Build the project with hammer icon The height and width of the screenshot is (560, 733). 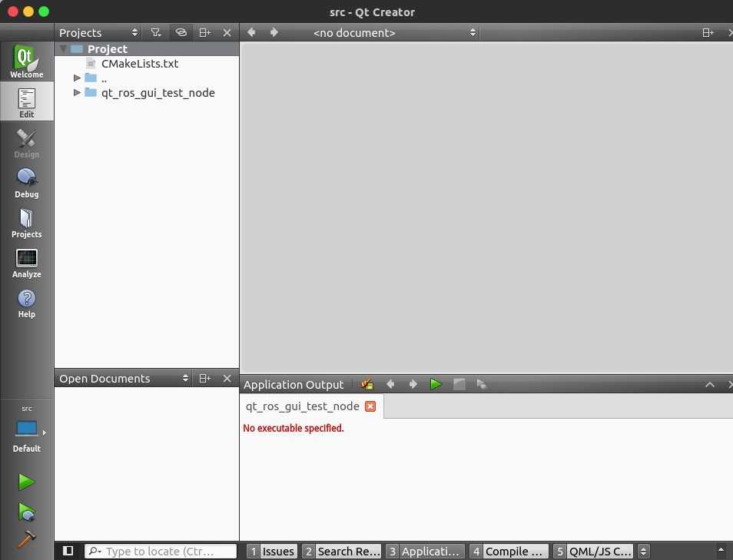click(x=26, y=539)
